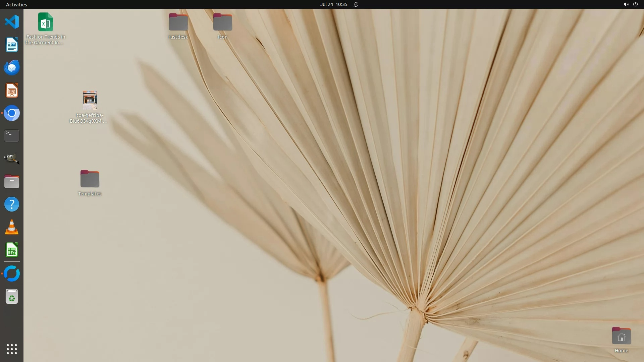Open system menu via volume icon

click(x=626, y=4)
